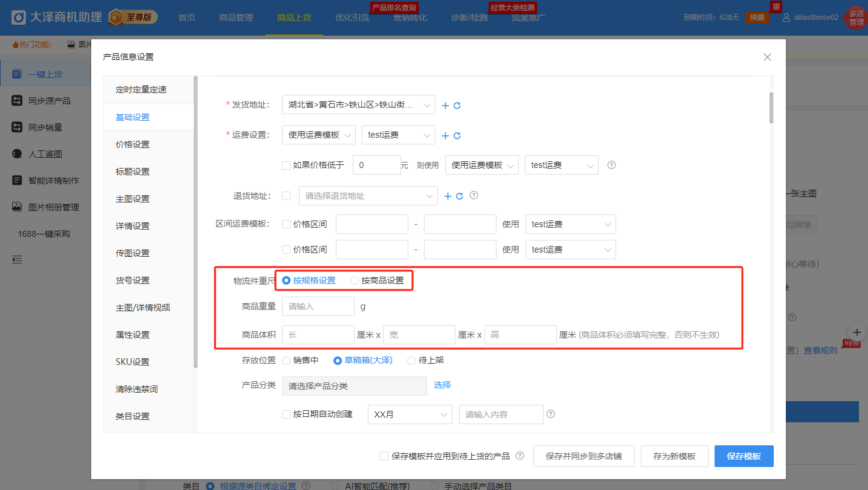868x490 pixels.
Task: Click the 至尊版 badge
Action: coord(133,17)
